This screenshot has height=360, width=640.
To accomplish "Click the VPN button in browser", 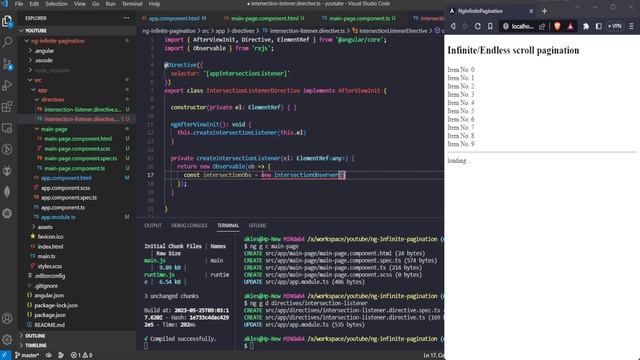I will (614, 26).
